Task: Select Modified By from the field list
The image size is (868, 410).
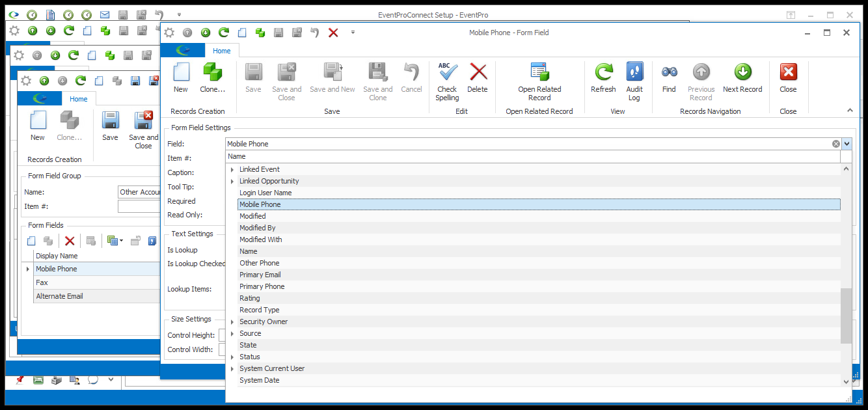Action: (x=539, y=228)
